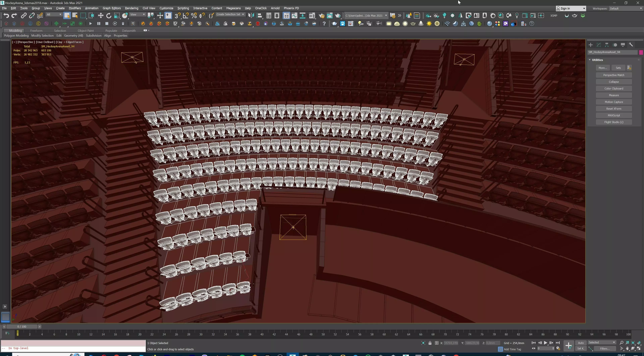Click the Redo arrow icon

coord(14,15)
